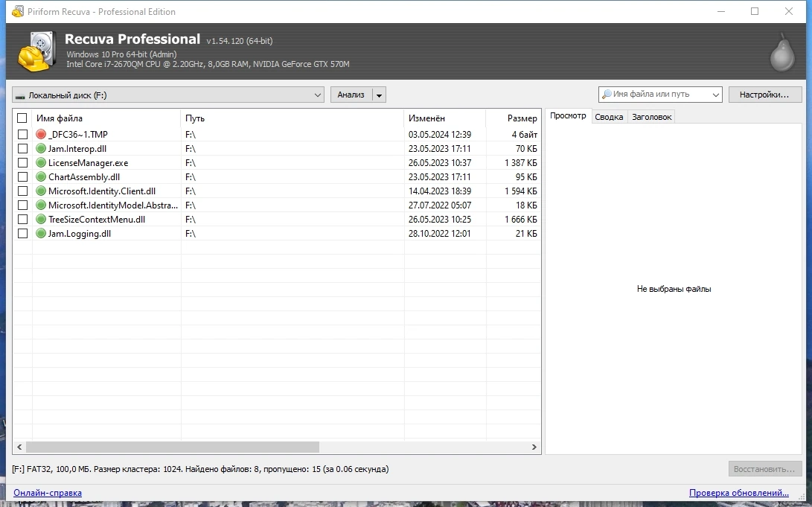Click the right arrow of horizontal scrollbar
The image size is (812, 507).
tap(534, 447)
